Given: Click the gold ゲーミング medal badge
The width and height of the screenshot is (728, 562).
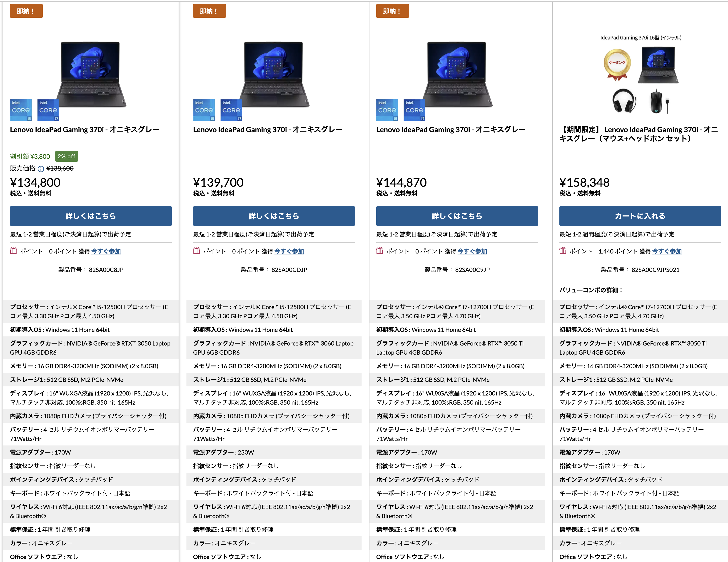Looking at the screenshot, I should (617, 65).
